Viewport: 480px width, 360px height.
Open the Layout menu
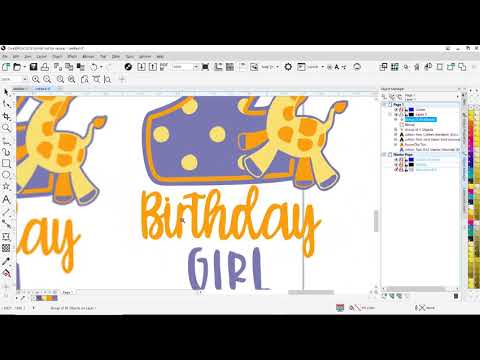click(x=41, y=57)
